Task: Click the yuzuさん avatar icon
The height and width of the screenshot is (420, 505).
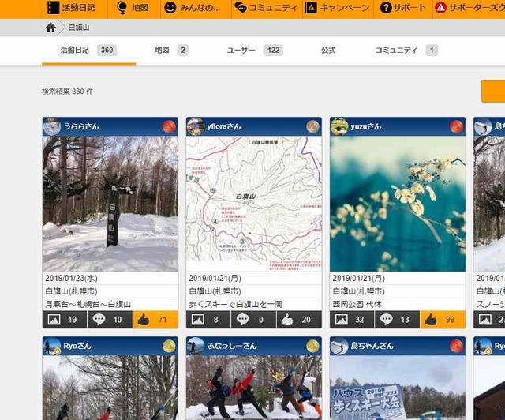Action: 339,126
